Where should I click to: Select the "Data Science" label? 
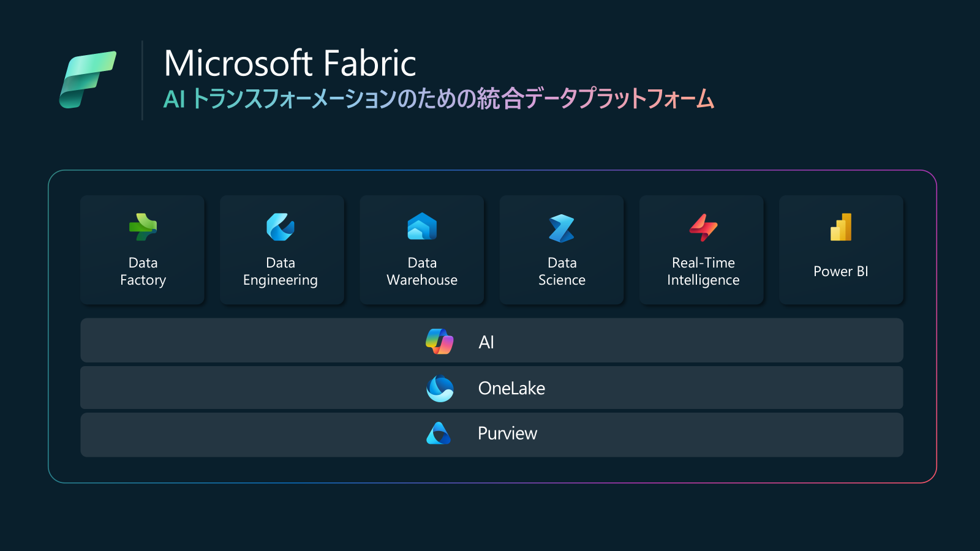(562, 271)
